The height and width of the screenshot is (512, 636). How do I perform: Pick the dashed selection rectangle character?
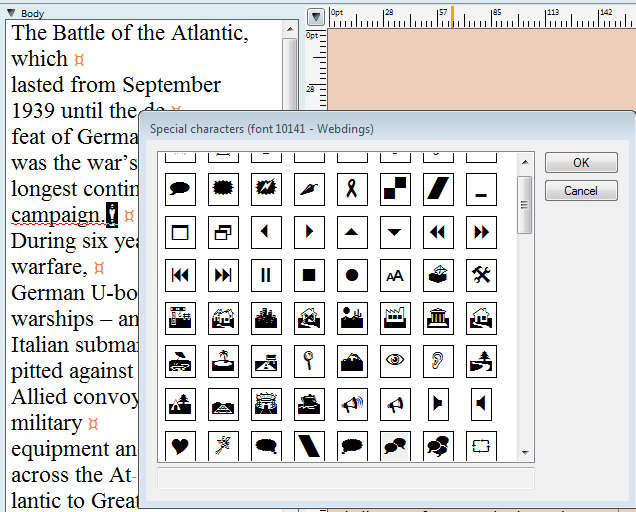click(481, 446)
